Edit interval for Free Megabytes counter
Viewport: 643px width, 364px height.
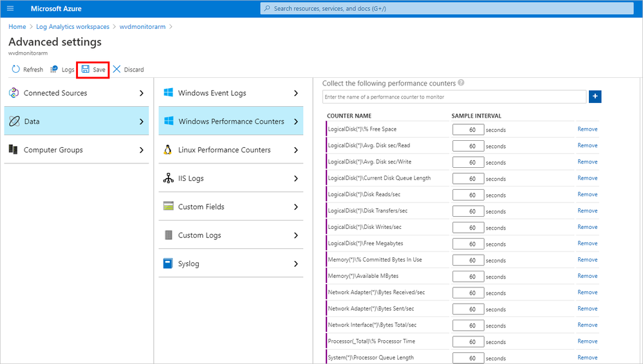point(469,244)
